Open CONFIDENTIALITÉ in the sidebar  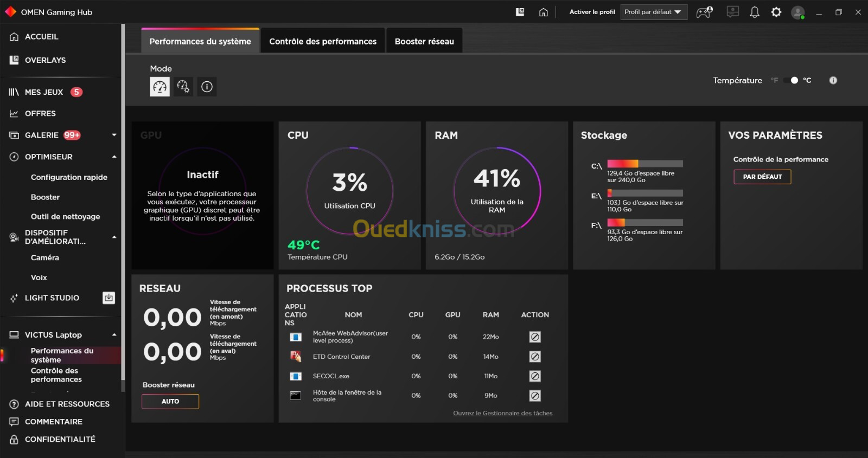point(60,440)
